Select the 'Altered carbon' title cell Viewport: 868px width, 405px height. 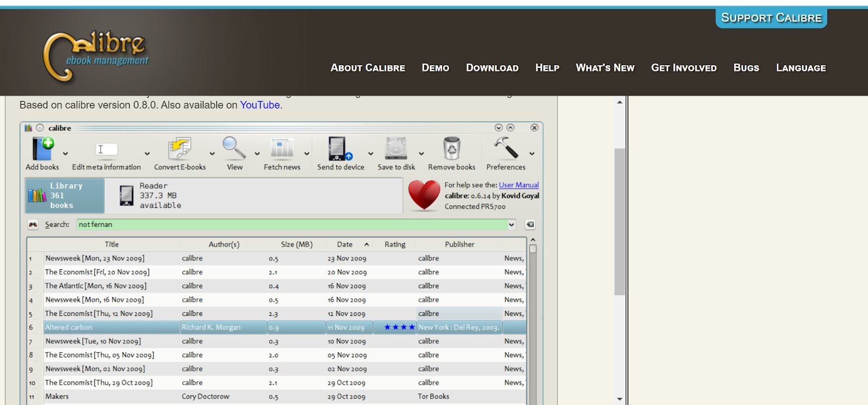(112, 327)
